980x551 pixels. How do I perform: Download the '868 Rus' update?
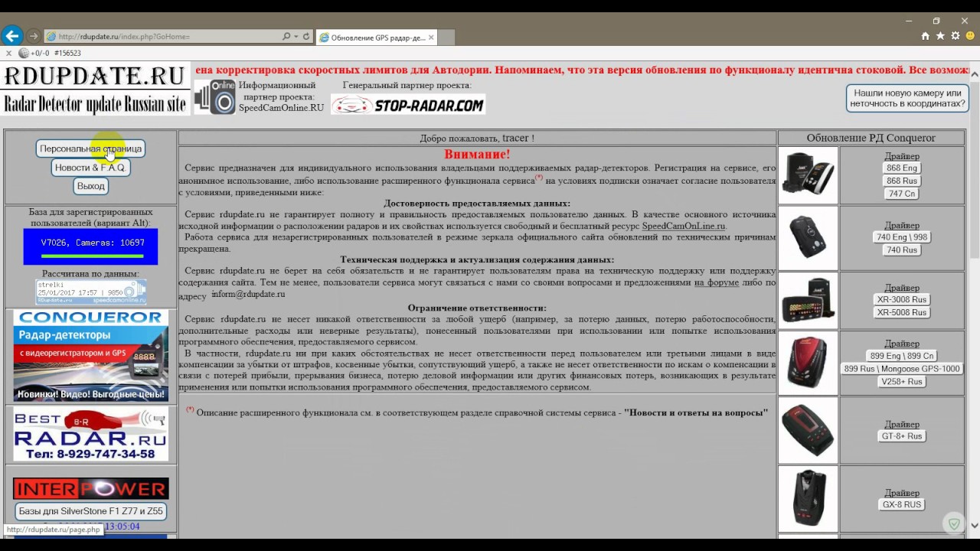click(x=901, y=181)
